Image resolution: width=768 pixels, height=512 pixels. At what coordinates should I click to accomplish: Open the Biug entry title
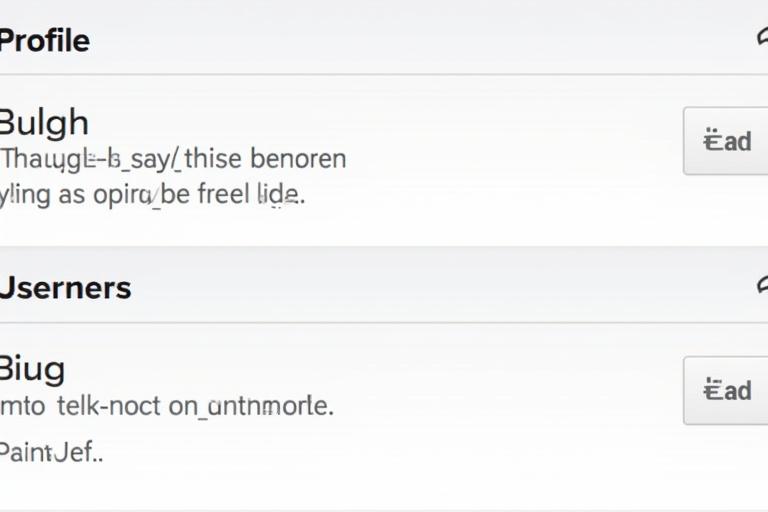[32, 369]
